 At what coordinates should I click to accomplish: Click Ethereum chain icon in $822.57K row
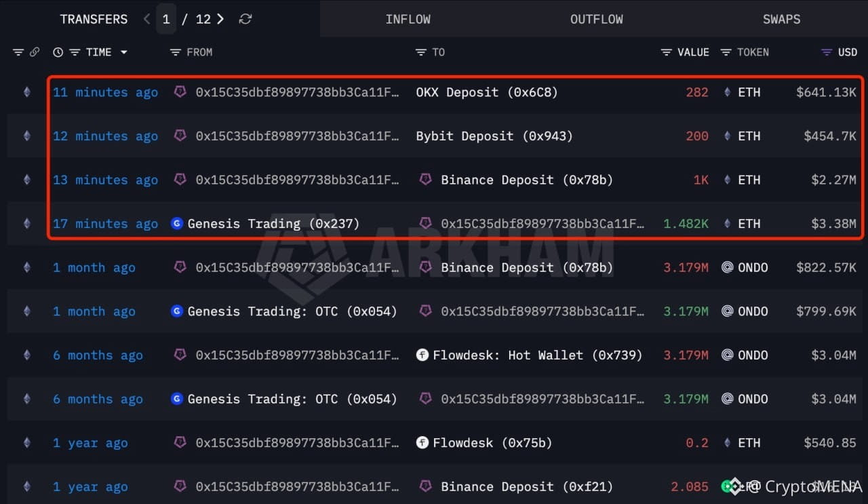pos(27,267)
